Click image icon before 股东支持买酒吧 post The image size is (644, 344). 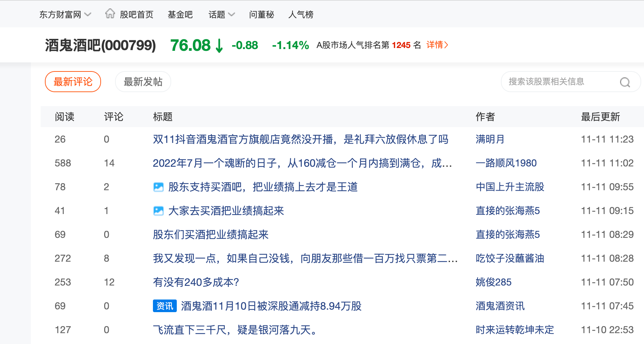coord(159,187)
